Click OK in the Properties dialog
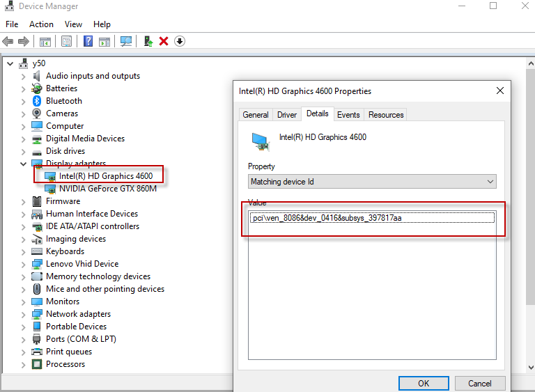The image size is (535, 392). (x=424, y=384)
